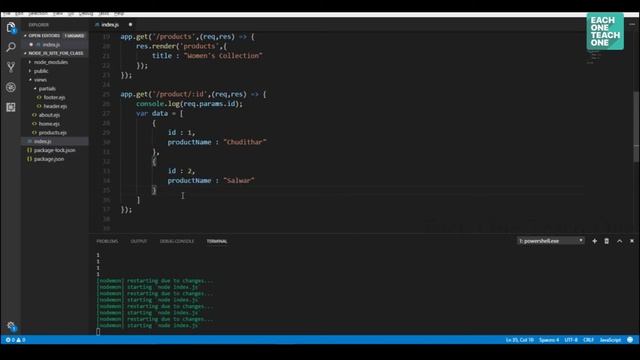The height and width of the screenshot is (360, 640).
Task: Select the index.js editor tab
Action: [109, 24]
